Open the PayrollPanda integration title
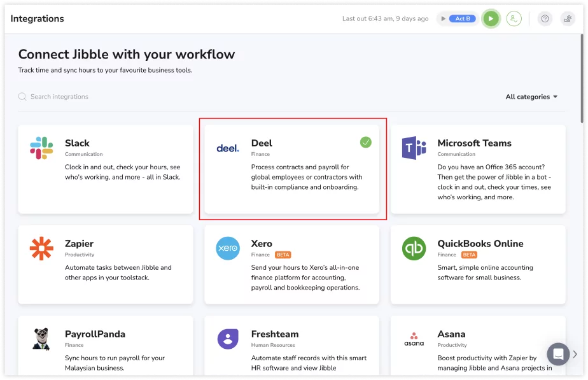 pos(95,334)
